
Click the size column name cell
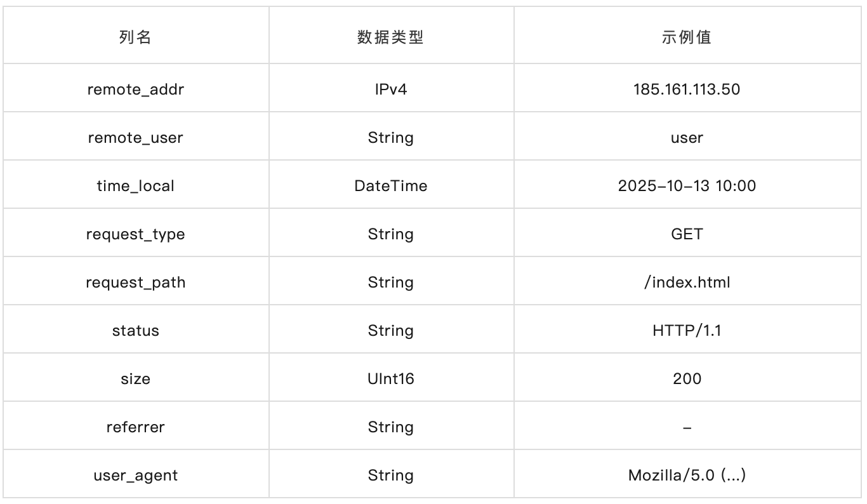135,379
